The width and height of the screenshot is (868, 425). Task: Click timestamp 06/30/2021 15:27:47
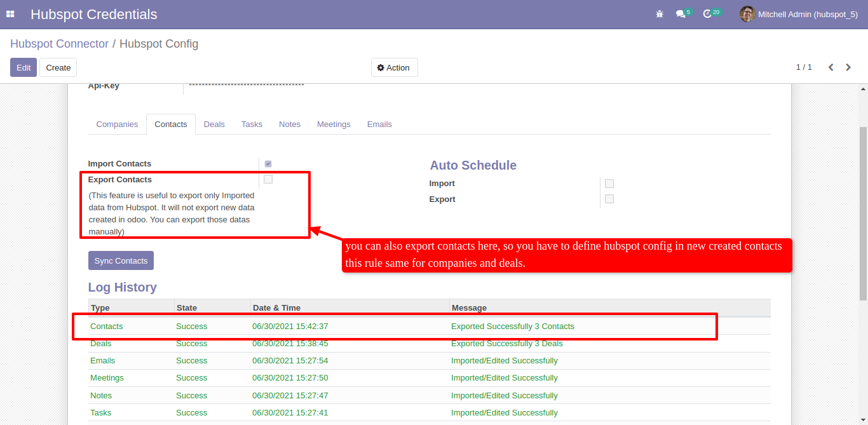coord(290,395)
